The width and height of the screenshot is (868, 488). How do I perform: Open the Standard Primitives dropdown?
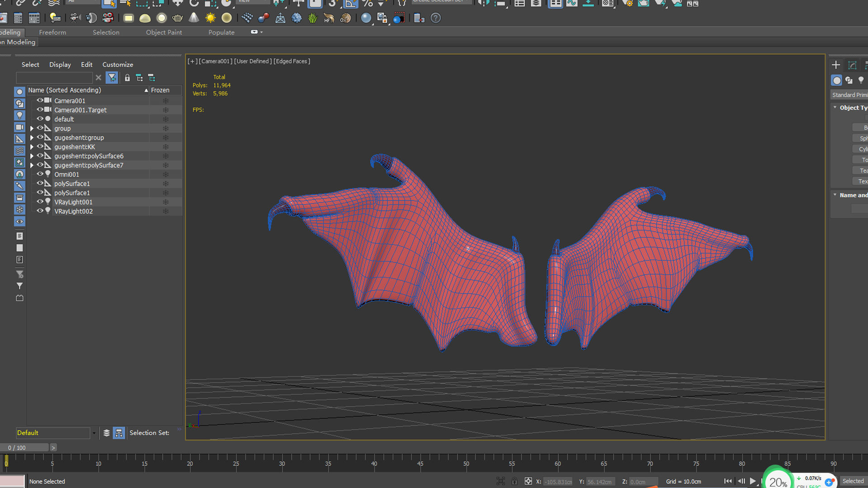pos(849,95)
